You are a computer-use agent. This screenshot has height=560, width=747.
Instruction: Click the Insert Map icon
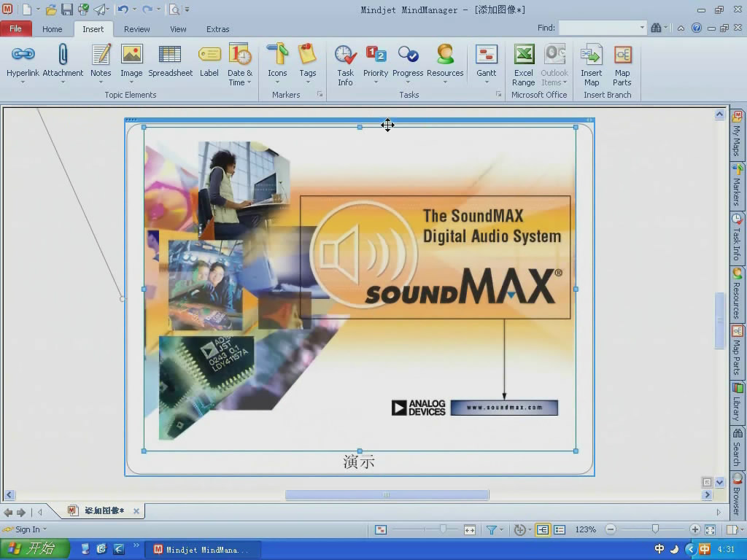click(x=591, y=54)
